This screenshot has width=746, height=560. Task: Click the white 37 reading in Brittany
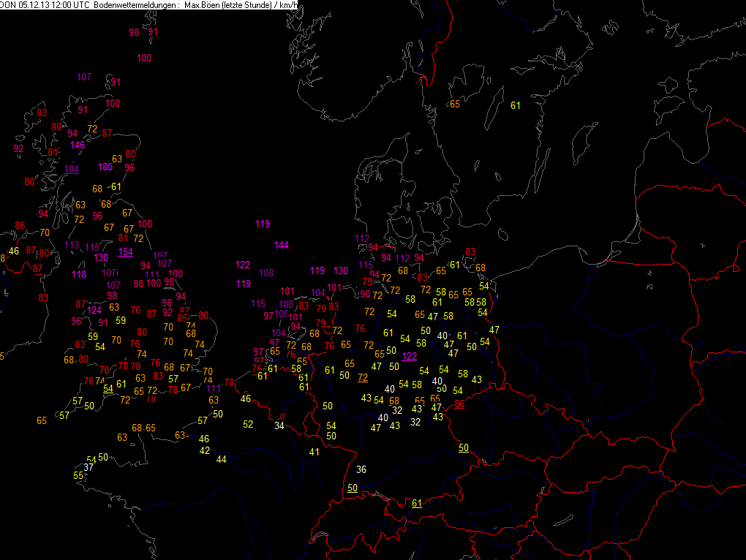(x=88, y=467)
